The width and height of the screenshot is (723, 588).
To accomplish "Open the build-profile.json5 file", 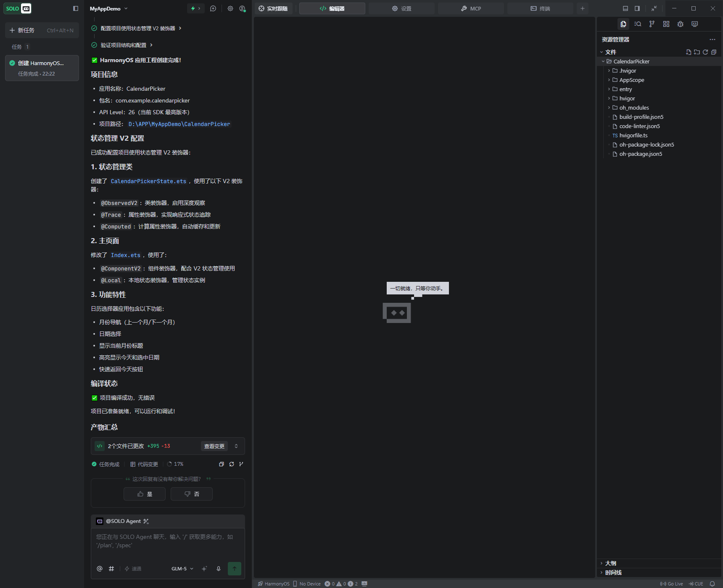I will click(660, 117).
